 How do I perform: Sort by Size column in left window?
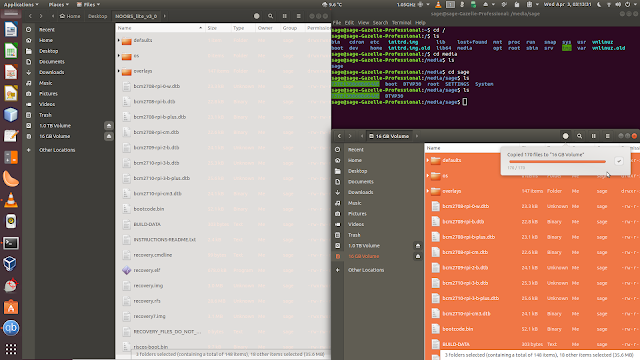tap(217, 28)
